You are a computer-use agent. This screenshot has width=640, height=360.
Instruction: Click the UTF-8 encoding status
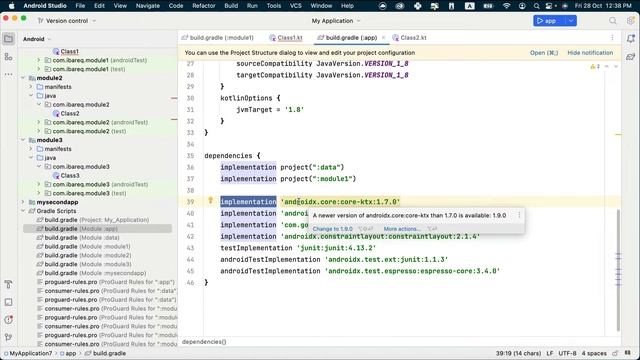pyautogui.click(x=567, y=353)
